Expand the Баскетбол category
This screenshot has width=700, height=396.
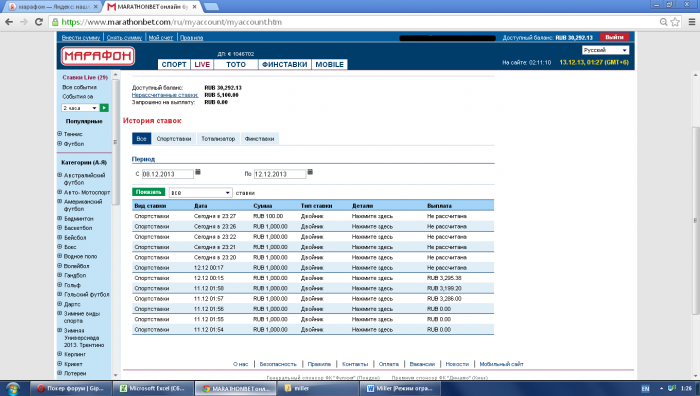pos(59,228)
